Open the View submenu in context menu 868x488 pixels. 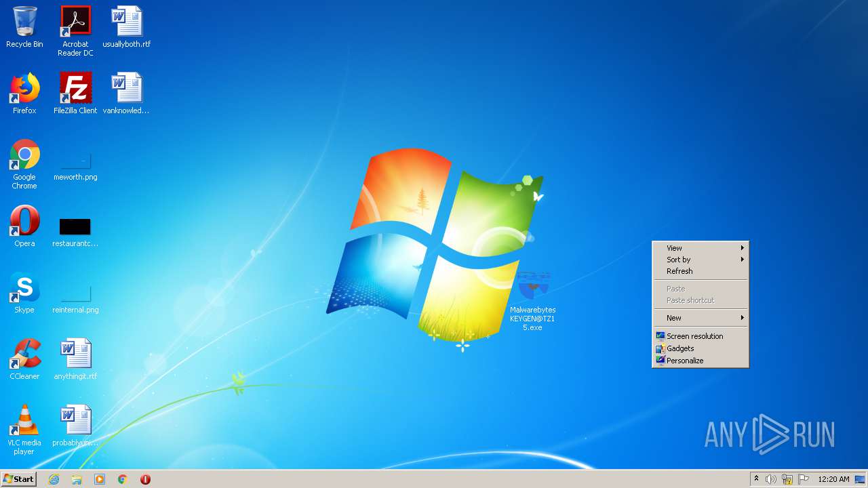(x=701, y=248)
